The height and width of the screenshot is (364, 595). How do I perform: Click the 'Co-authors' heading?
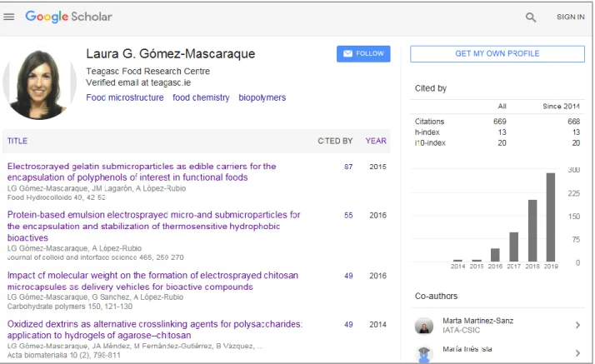coord(436,297)
